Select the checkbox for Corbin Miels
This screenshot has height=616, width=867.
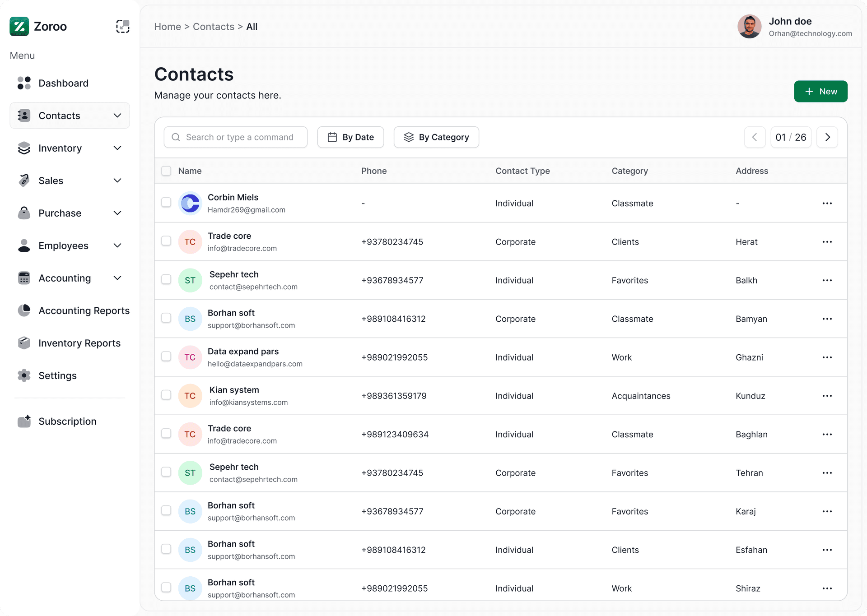(166, 203)
